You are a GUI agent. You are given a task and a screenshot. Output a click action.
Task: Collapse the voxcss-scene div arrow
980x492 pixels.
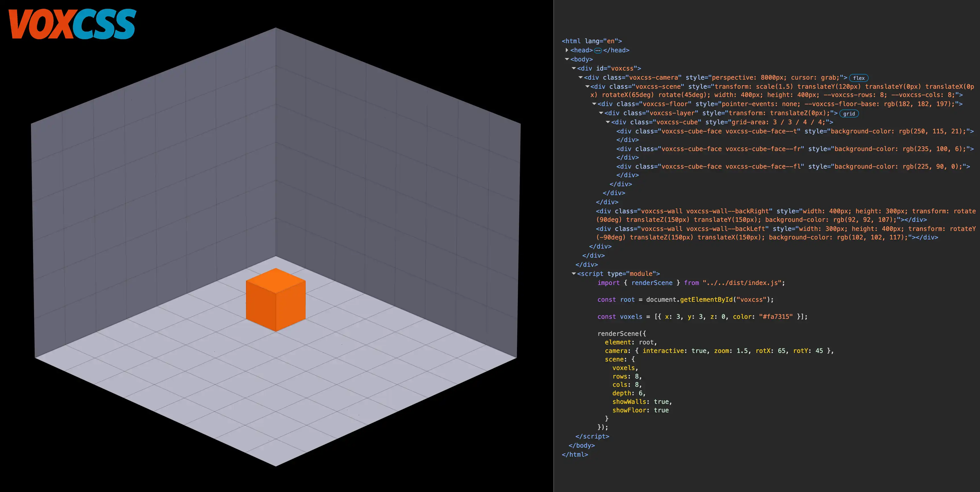pos(587,87)
